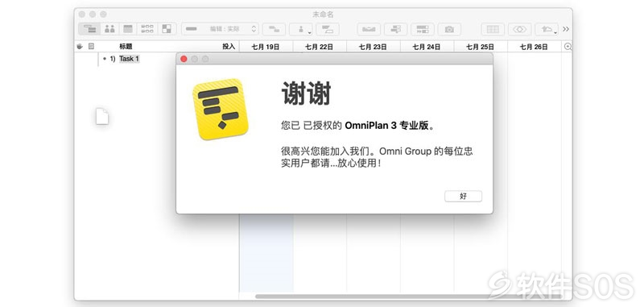Open the 编辑: 实际 baseline dropdown
Screen dimensions: 644x307
pyautogui.click(x=220, y=29)
